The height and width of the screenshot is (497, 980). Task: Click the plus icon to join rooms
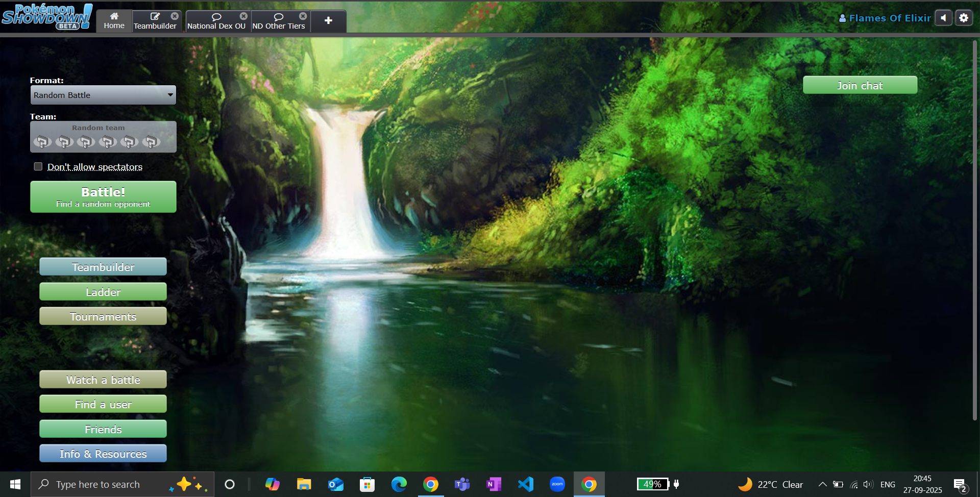[x=328, y=21]
